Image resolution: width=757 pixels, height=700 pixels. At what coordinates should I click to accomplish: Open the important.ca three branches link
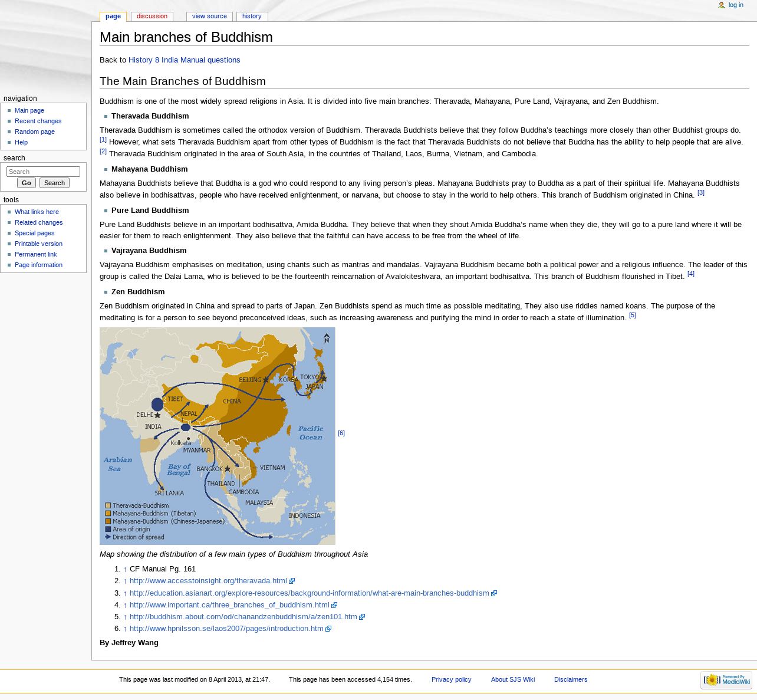tap(229, 605)
